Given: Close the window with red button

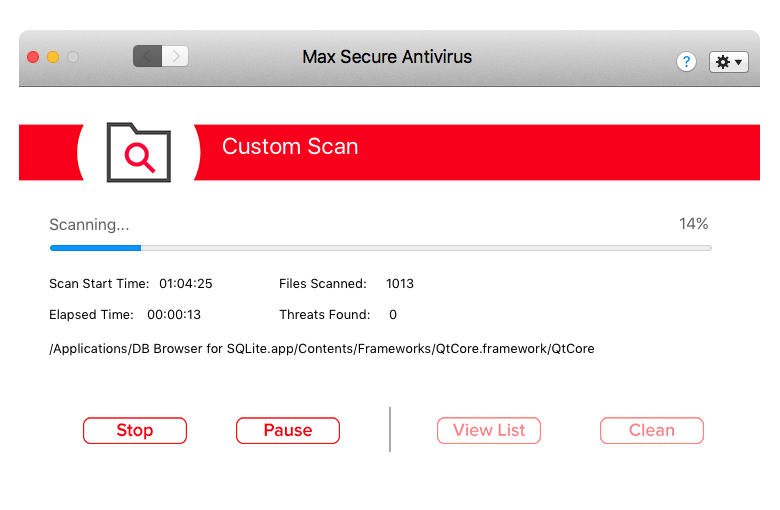Looking at the screenshot, I should (x=33, y=57).
